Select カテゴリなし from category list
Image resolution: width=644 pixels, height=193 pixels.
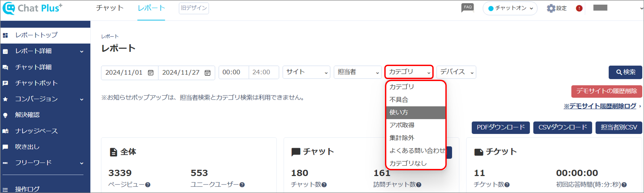416,163
